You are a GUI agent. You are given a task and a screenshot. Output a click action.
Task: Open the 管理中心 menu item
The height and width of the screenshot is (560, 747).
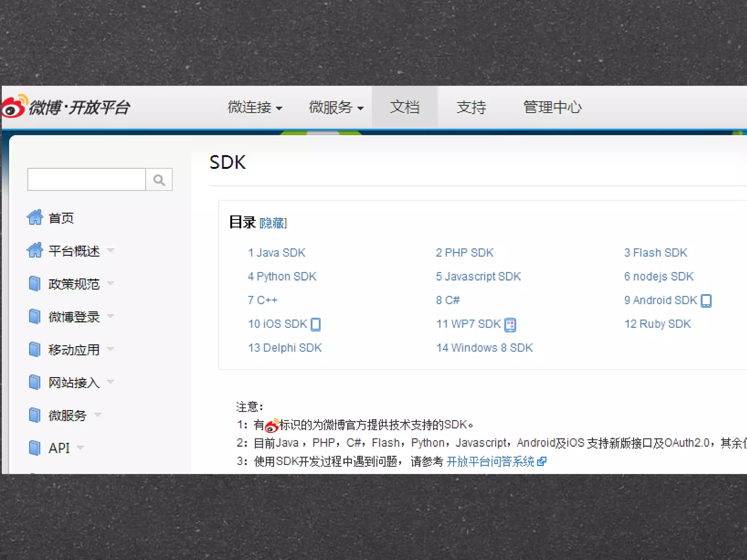[x=552, y=108]
